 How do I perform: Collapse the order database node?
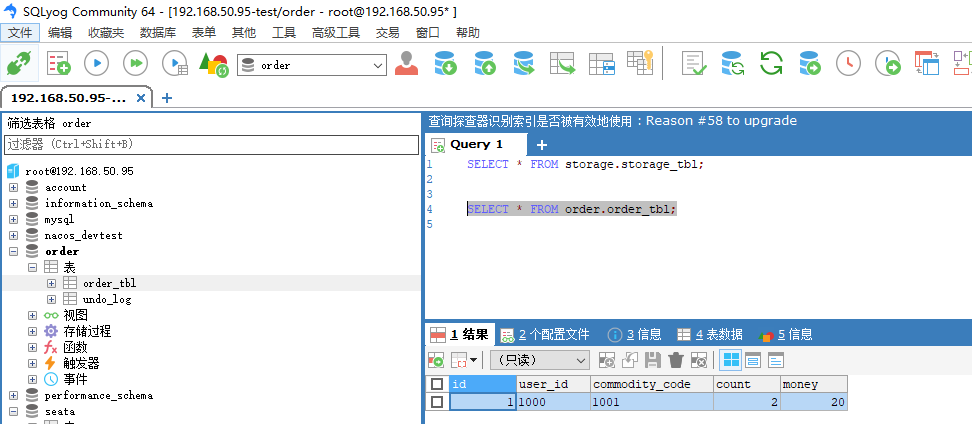point(14,252)
